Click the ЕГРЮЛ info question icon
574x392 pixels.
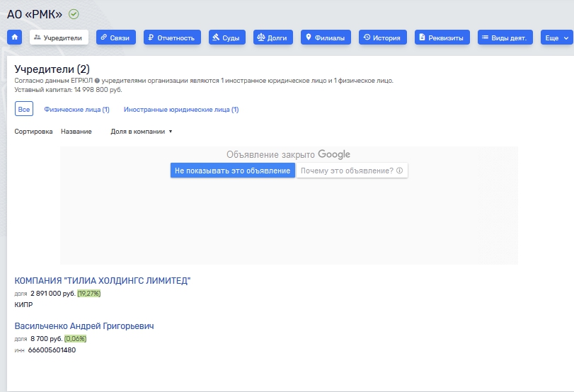tap(97, 81)
